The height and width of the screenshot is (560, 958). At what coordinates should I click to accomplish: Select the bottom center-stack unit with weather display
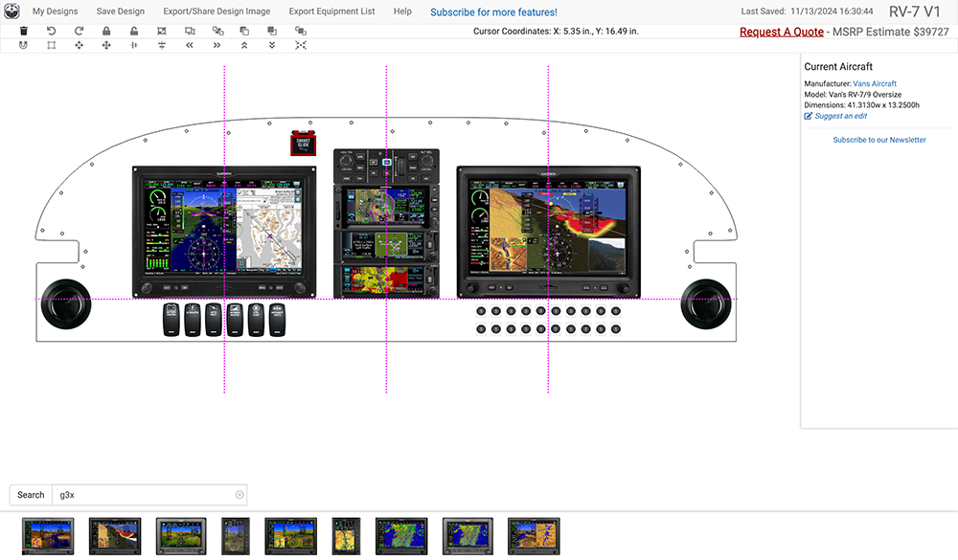coord(386,280)
